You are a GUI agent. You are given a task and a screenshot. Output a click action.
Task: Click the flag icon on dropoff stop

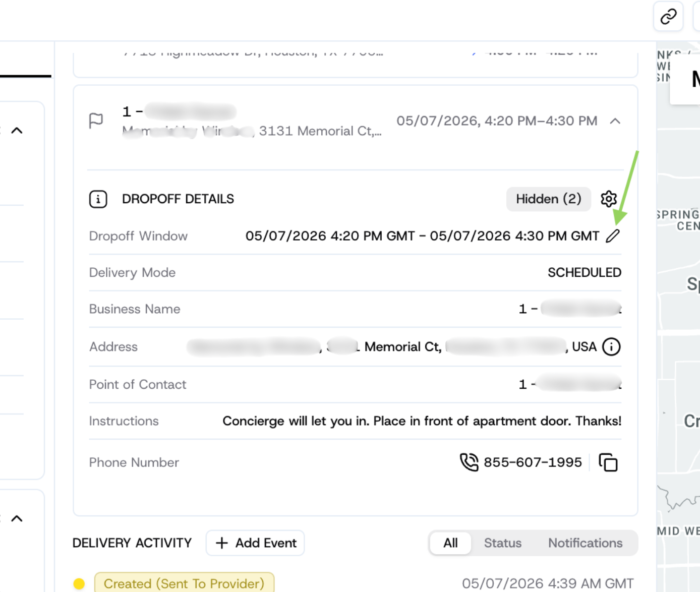[96, 121]
